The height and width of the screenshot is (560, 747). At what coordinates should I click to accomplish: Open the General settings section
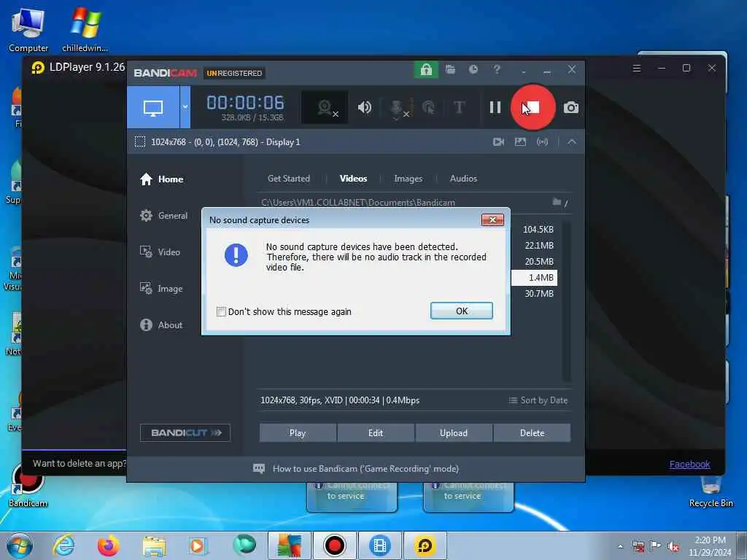(164, 216)
